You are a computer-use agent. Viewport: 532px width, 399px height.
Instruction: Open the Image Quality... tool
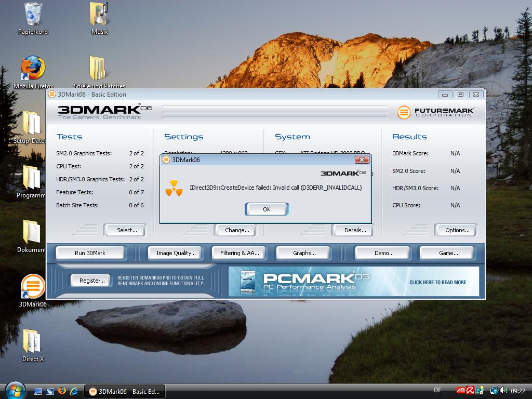point(175,253)
